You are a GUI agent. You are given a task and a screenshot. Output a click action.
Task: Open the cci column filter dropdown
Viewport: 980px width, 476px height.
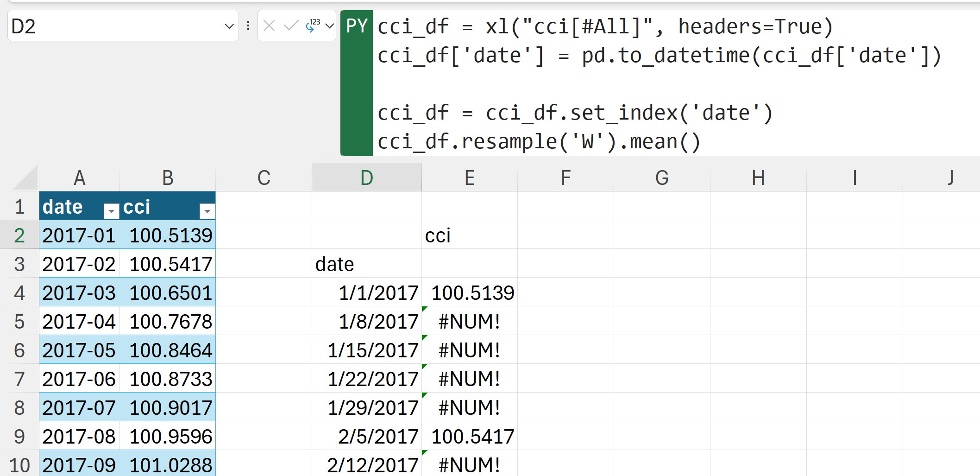pos(207,211)
